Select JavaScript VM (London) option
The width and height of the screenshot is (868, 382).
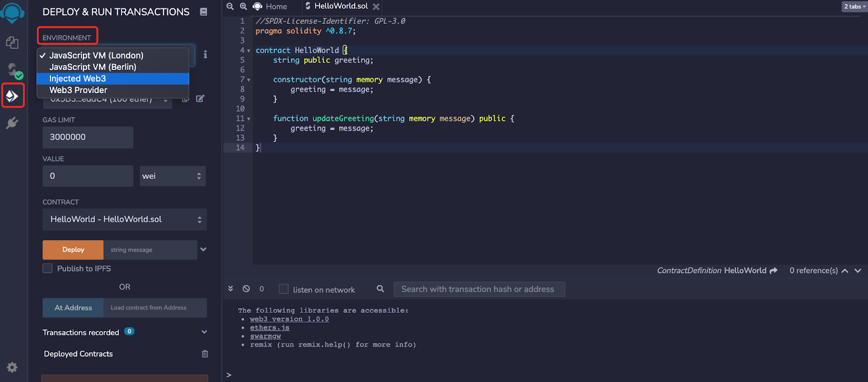113,55
